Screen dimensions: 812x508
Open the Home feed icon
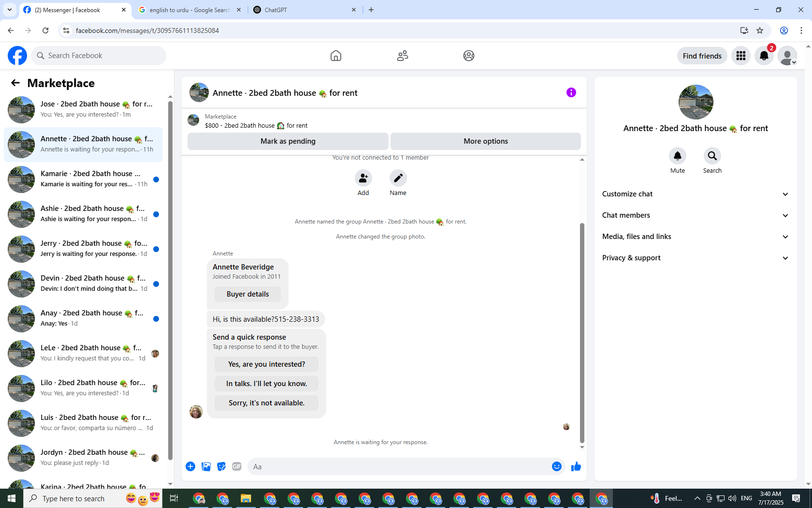tap(336, 56)
